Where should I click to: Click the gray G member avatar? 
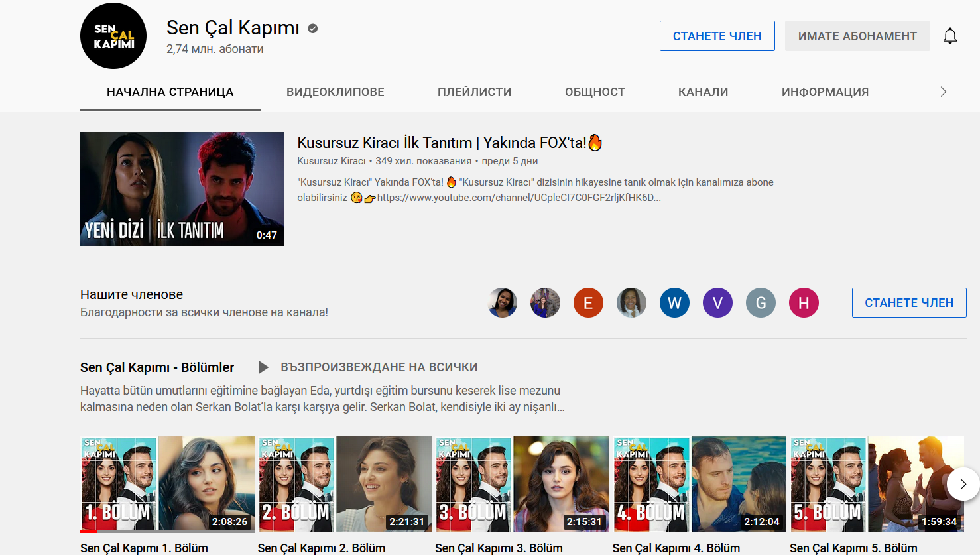pos(761,303)
